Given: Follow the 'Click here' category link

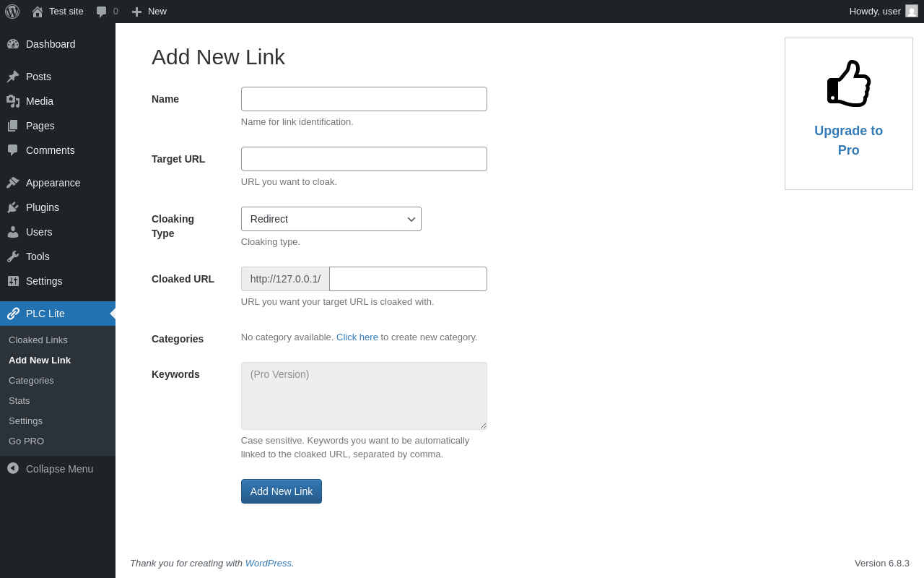Looking at the screenshot, I should coord(357,337).
